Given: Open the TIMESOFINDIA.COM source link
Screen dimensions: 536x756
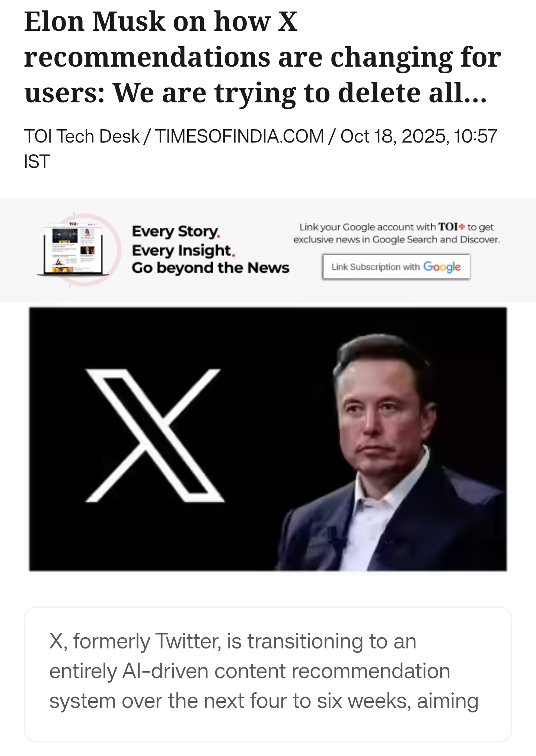Looking at the screenshot, I should pyautogui.click(x=239, y=136).
